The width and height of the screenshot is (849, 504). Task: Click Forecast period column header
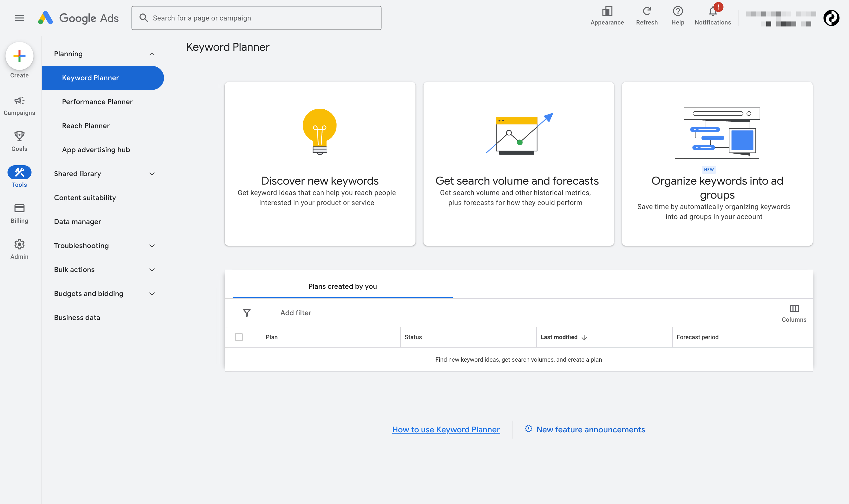697,337
